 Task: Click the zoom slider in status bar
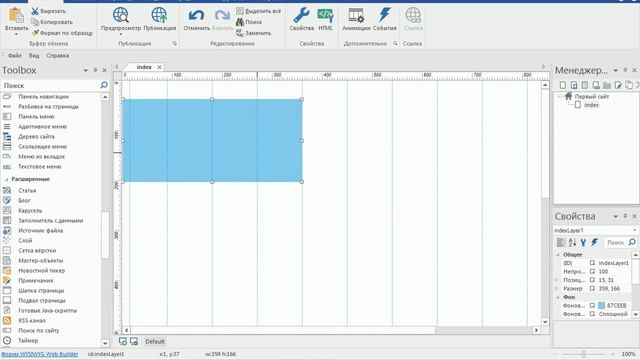(584, 354)
